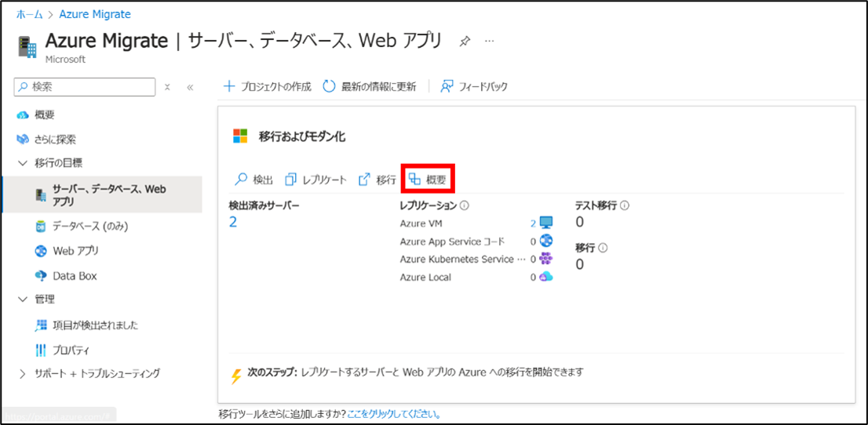Image resolution: width=868 pixels, height=425 pixels.
Task: Click the Microsoft logo in 移行およびモダン化 card
Action: point(240,136)
